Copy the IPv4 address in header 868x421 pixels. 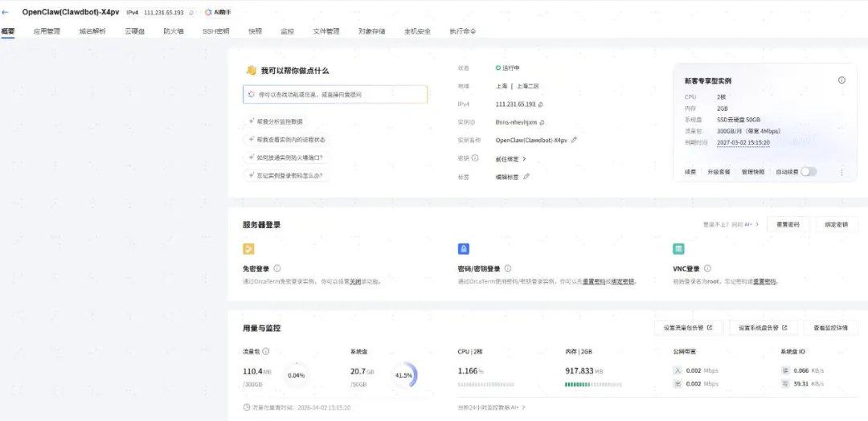coord(191,12)
